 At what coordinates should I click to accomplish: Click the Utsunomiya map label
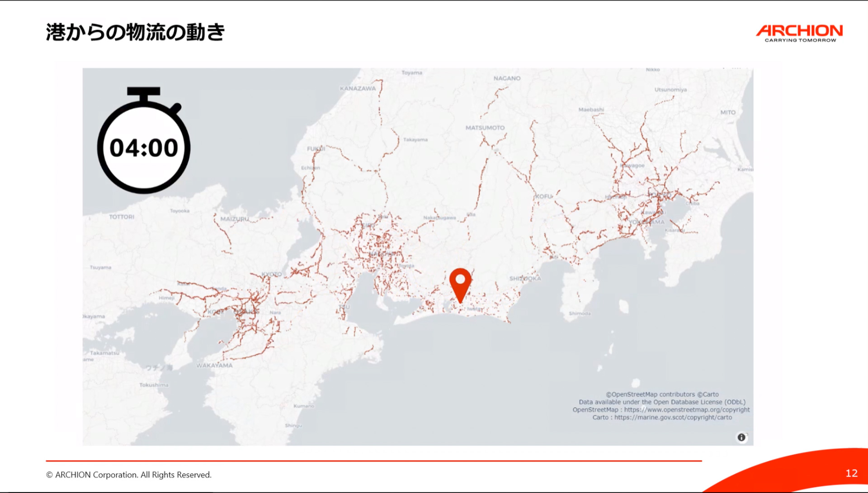tap(670, 90)
